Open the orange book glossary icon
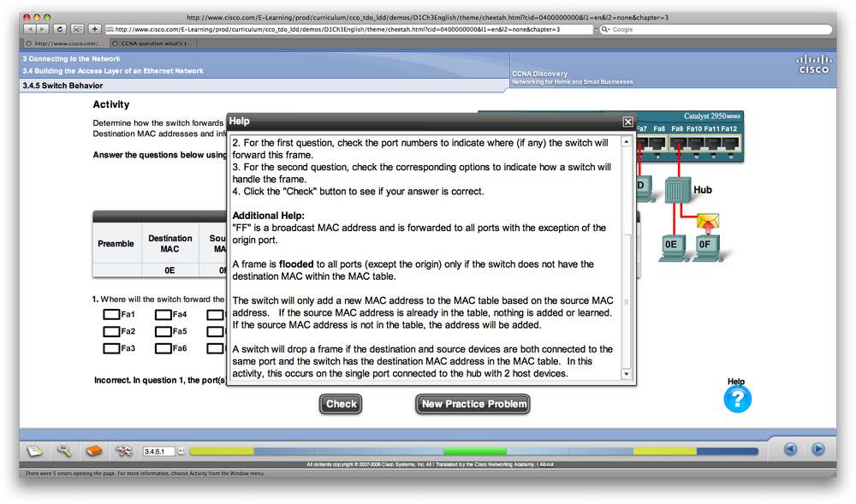Viewport: 856px width, 504px height. pos(94,451)
